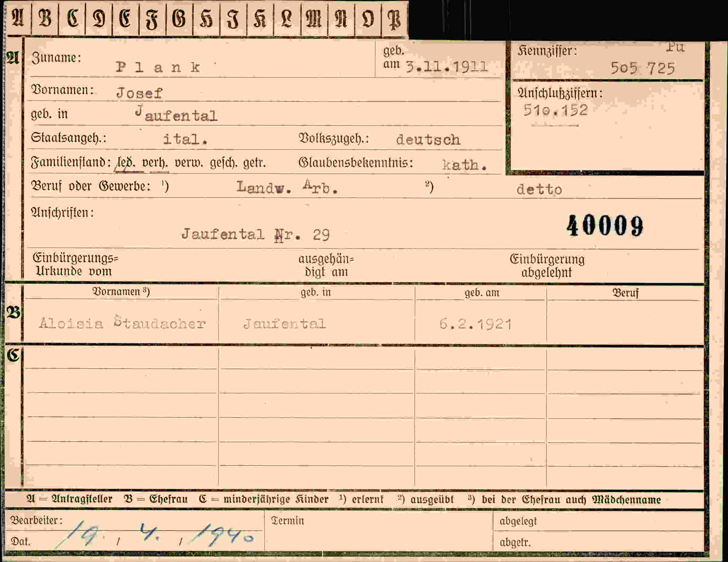Viewport: 728px width, 562px height.
Task: Click the 'Familienstand:' label
Action: point(71,162)
